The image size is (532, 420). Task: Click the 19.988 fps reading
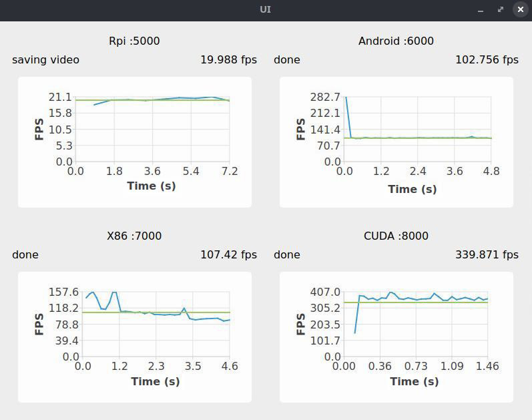[228, 59]
